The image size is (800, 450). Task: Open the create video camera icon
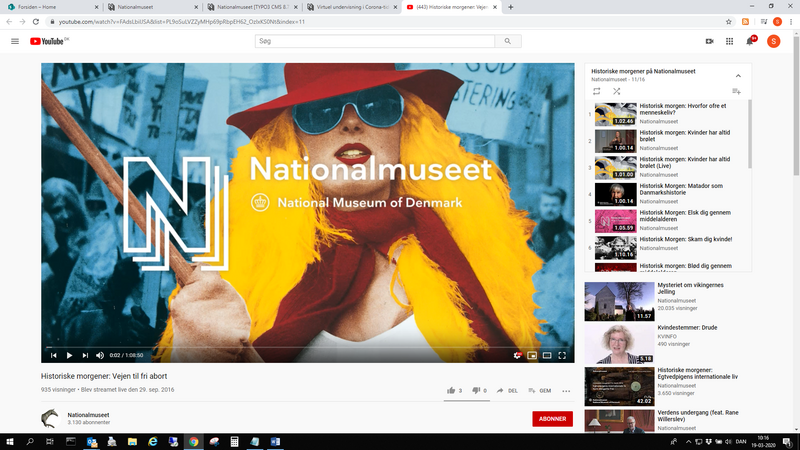(x=710, y=41)
